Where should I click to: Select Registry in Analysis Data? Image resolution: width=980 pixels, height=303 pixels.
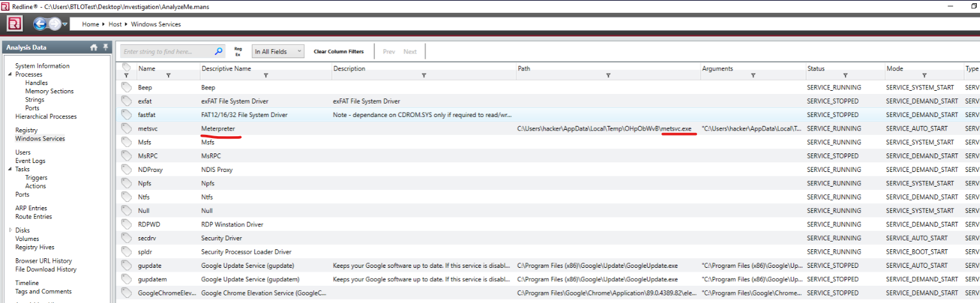pyautogui.click(x=26, y=130)
